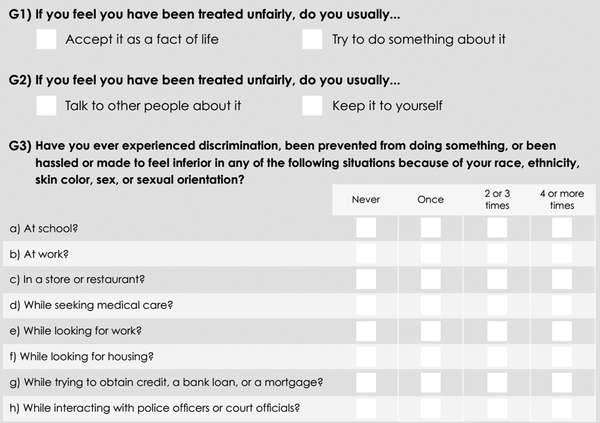Select '2 or 3 times' for At work
Image resolution: width=600 pixels, height=423 pixels.
tap(497, 254)
